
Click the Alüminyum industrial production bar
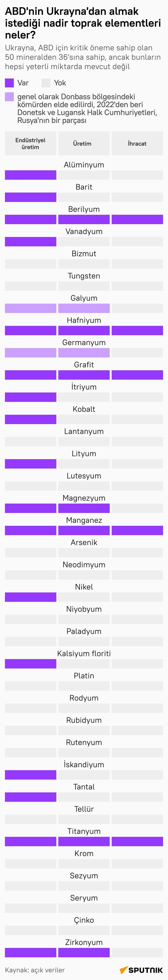tap(30, 175)
